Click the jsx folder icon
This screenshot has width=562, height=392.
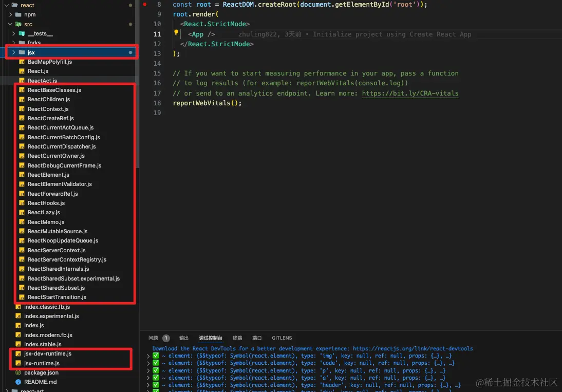(22, 52)
